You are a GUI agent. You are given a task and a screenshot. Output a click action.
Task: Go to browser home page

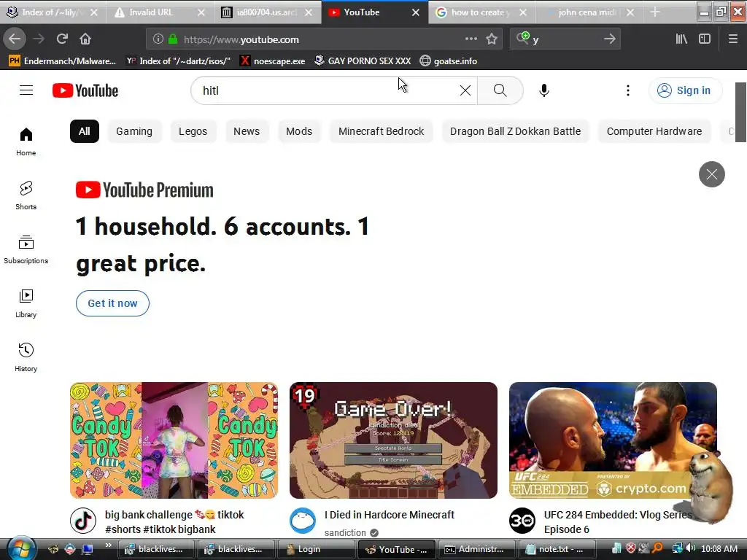pos(85,39)
